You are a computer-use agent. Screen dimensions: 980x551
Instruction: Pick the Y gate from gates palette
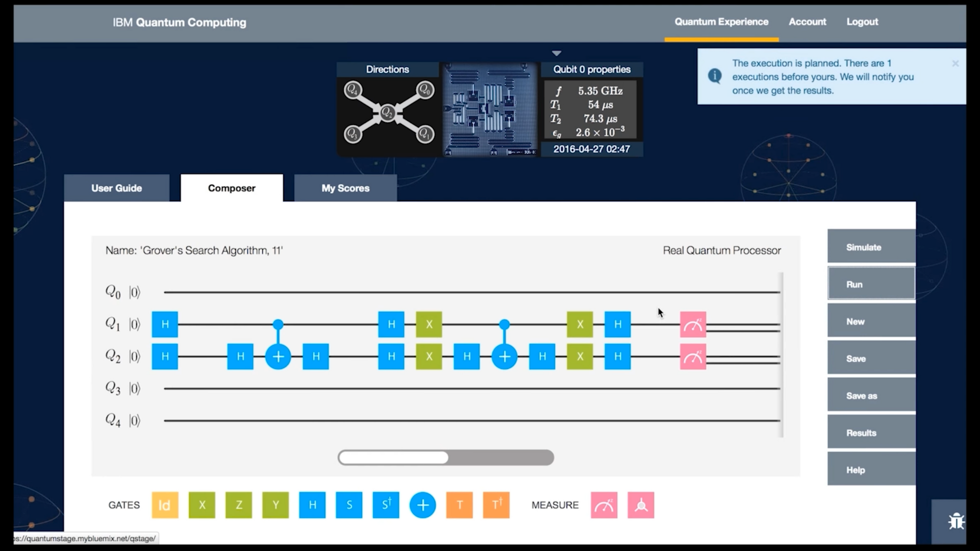coord(276,505)
